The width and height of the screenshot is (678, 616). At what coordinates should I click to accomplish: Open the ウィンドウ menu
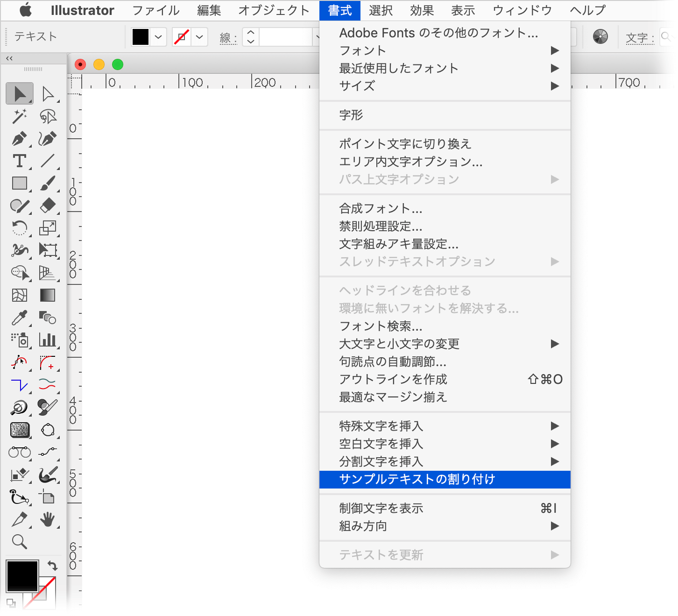coord(523,10)
